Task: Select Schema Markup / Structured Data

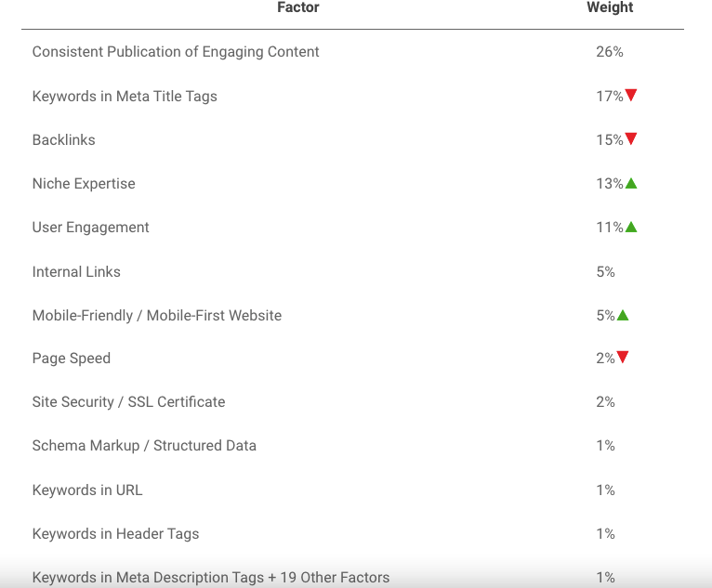Action: point(144,446)
